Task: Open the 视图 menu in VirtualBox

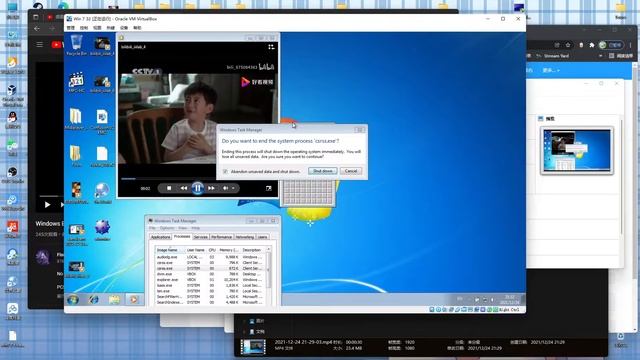Action: (97, 28)
